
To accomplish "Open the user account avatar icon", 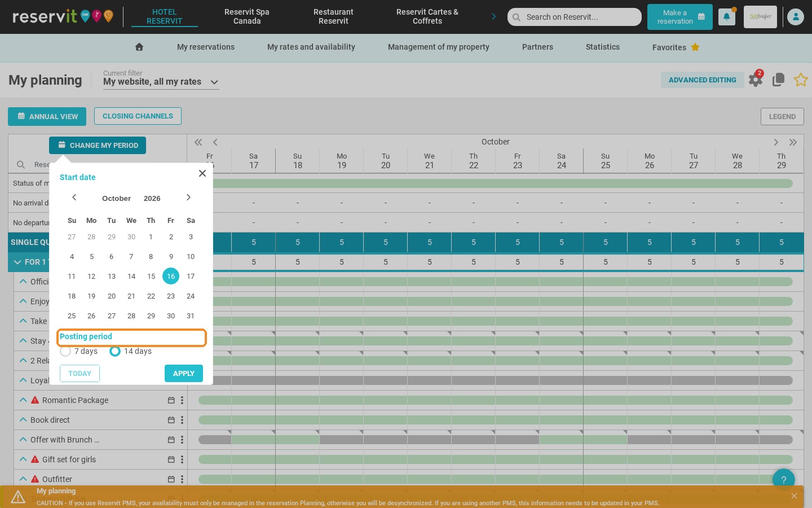I will tap(796, 17).
